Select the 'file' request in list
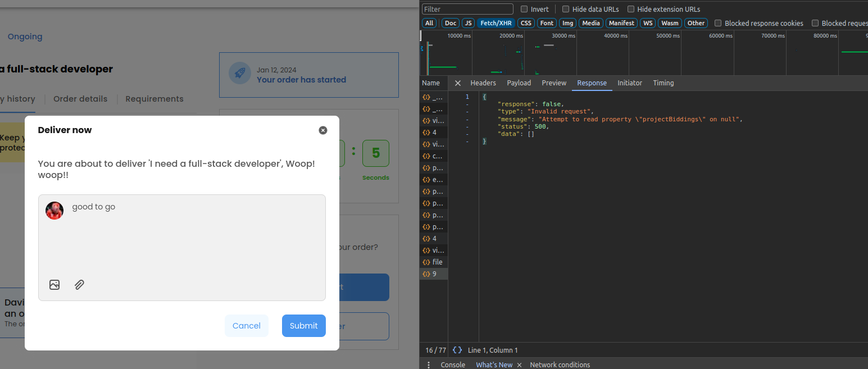This screenshot has height=369, width=868. pyautogui.click(x=437, y=262)
